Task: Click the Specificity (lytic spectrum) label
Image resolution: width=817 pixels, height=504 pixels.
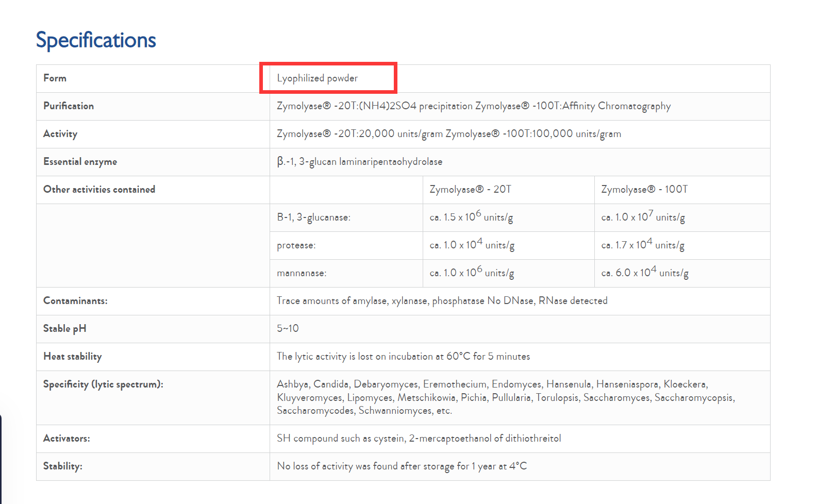Action: click(103, 384)
